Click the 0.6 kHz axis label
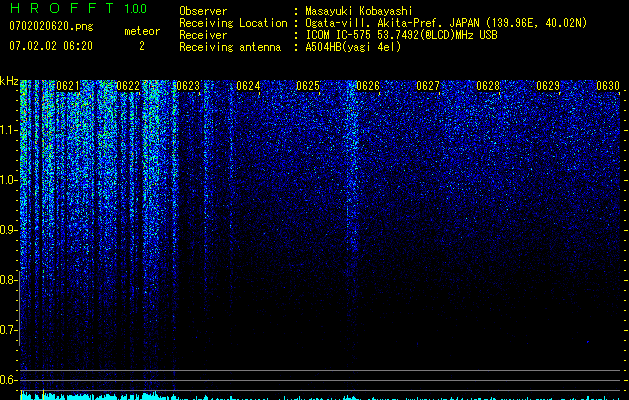 [x=8, y=380]
